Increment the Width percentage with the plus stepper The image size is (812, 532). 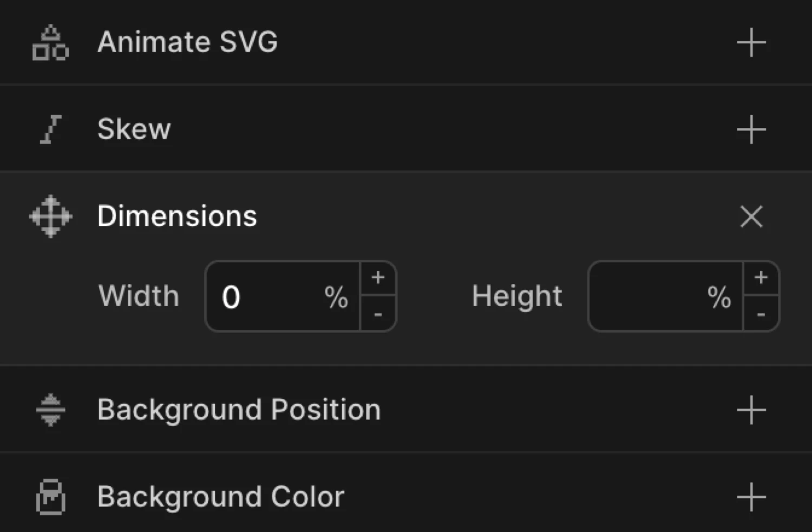378,278
